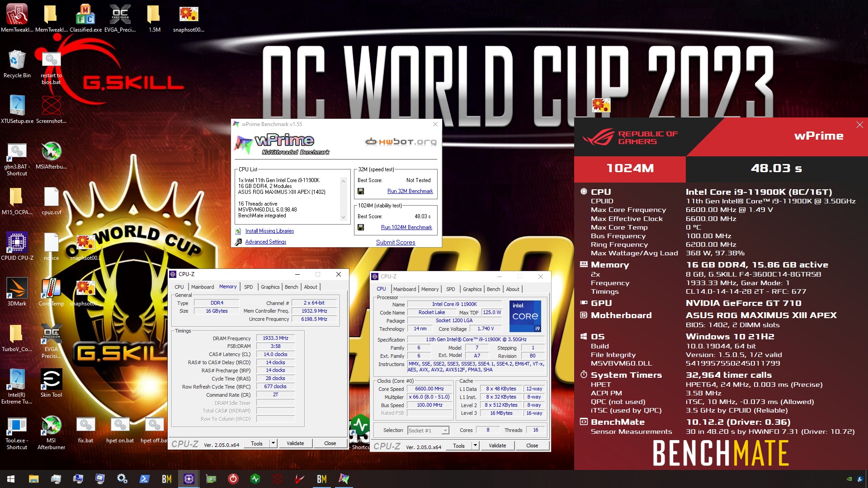
Task: Click the Uncore Frequency '6198.5 MHz' value
Action: [314, 319]
